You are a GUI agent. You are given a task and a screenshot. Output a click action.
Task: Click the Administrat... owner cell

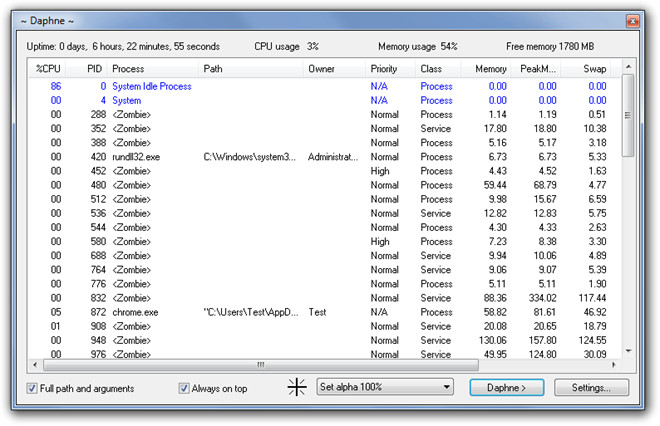tap(333, 157)
